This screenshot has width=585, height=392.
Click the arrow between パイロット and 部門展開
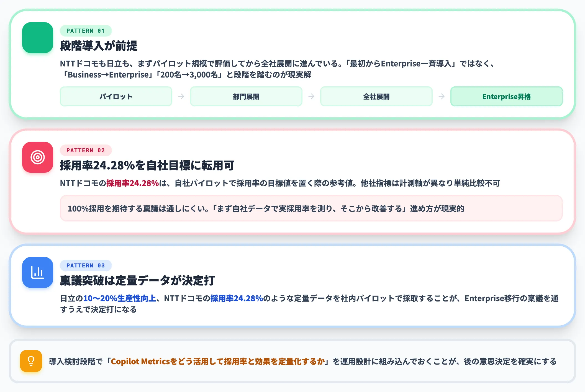tap(181, 96)
